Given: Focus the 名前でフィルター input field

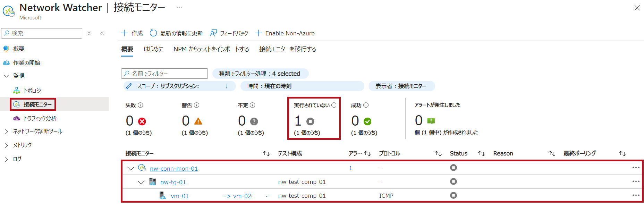Looking at the screenshot, I should click(164, 74).
